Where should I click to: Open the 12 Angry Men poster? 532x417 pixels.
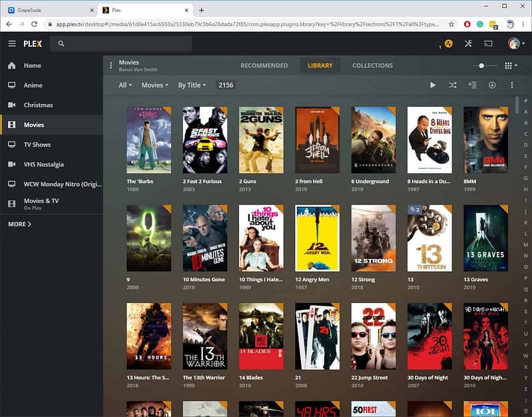pyautogui.click(x=317, y=238)
